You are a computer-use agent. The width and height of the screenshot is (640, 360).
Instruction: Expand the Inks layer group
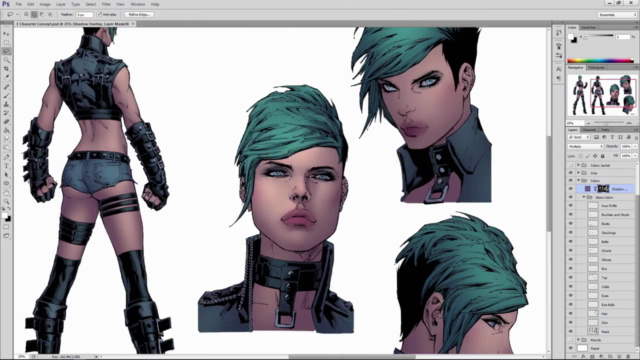click(x=578, y=173)
